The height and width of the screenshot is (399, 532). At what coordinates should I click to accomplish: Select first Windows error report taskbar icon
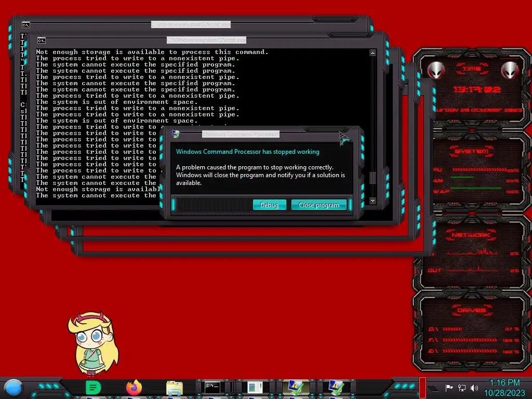(296, 388)
